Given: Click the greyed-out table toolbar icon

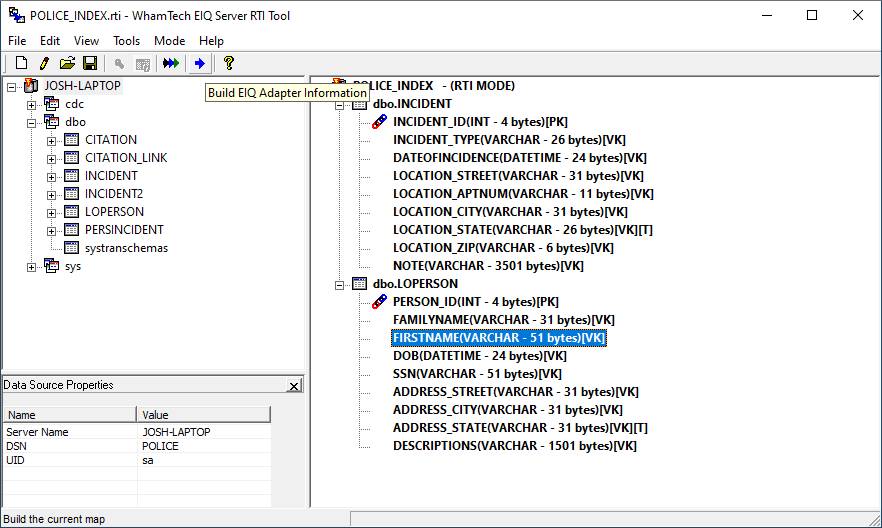Looking at the screenshot, I should tap(143, 64).
